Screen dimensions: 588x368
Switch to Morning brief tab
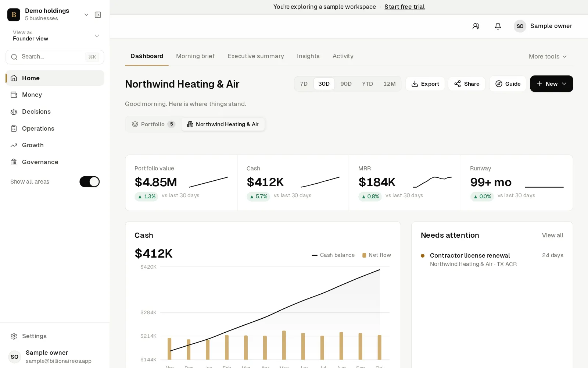pos(195,56)
